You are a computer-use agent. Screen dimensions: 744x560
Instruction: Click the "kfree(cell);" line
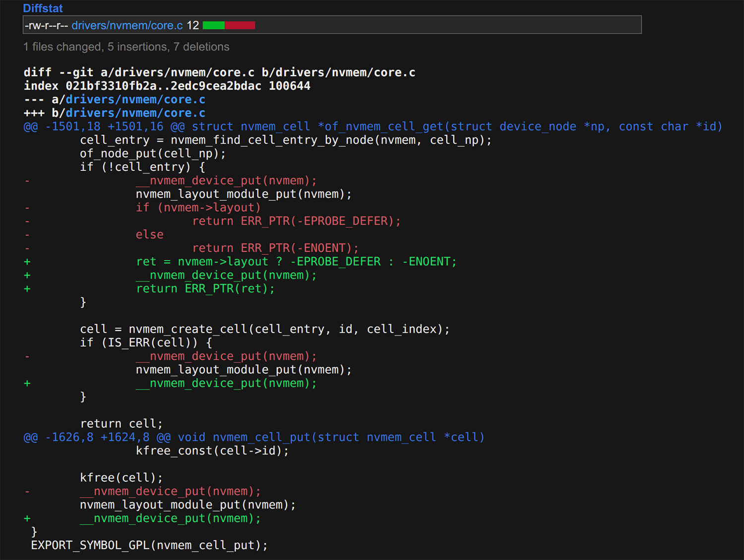122,478
